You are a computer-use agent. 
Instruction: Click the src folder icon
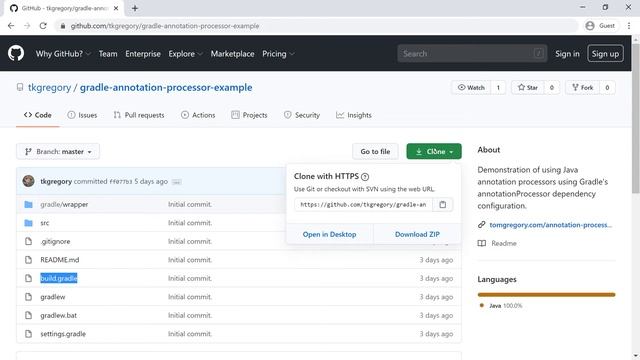pos(28,223)
